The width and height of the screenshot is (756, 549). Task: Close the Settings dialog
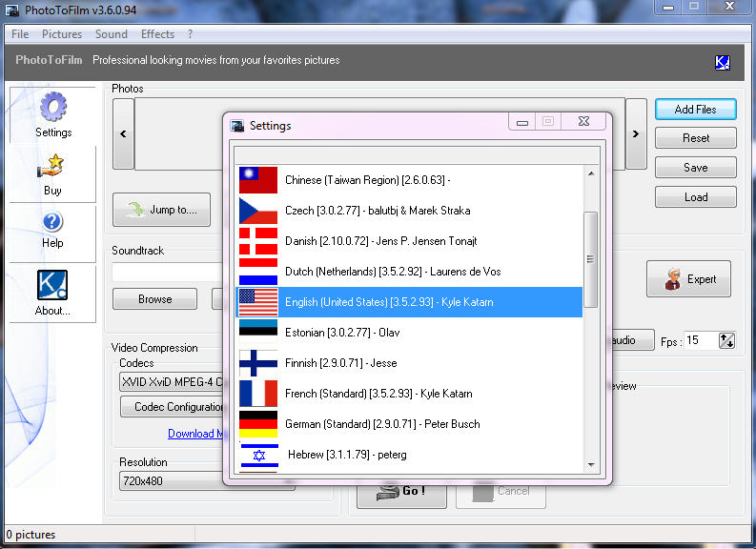(583, 121)
